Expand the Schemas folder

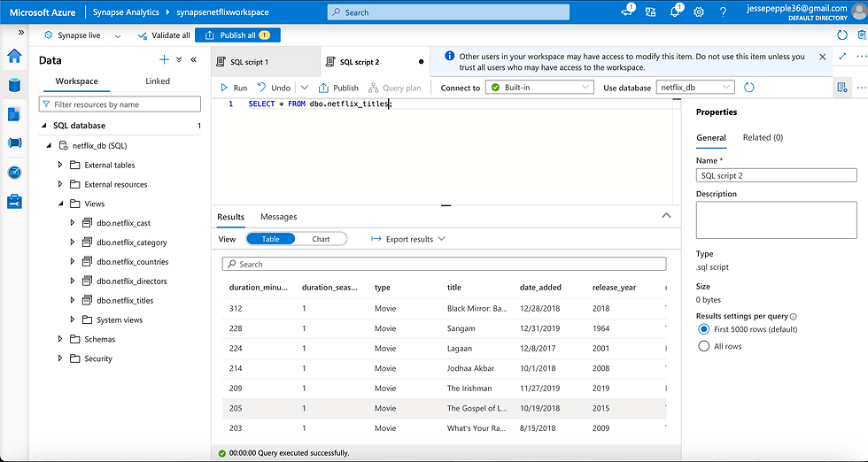point(60,339)
